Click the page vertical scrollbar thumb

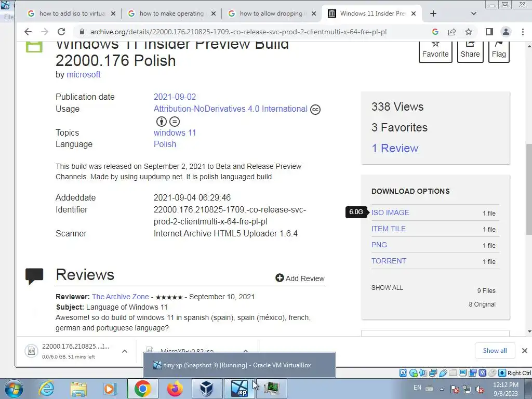point(529,189)
